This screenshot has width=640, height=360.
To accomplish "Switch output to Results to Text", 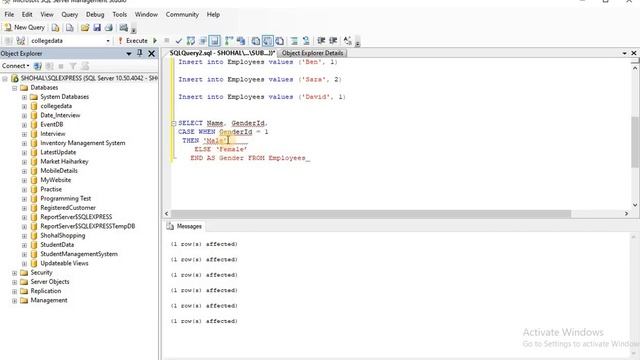I will tap(256, 41).
